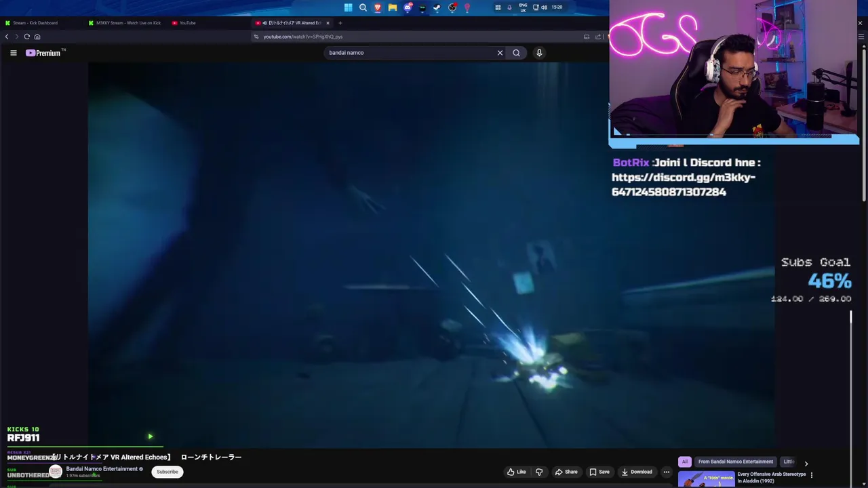The width and height of the screenshot is (868, 488).
Task: Open the YouTube guide hamburger menu
Action: [13, 53]
